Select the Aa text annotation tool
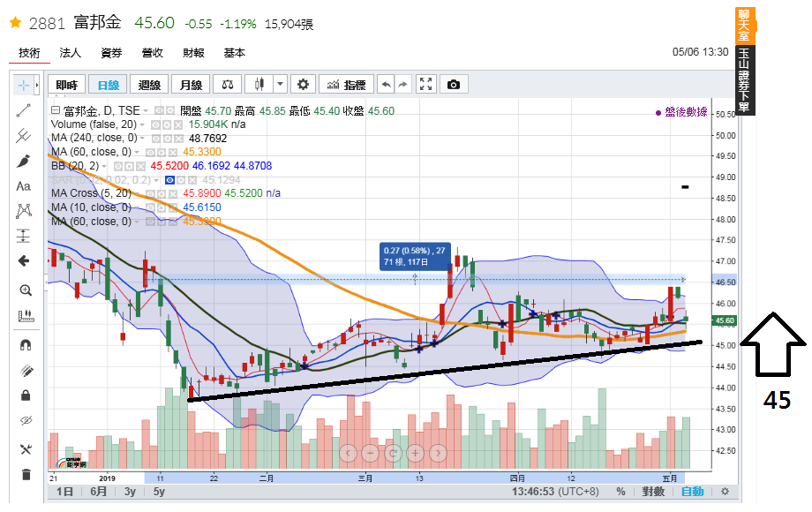812x512 pixels. click(24, 186)
